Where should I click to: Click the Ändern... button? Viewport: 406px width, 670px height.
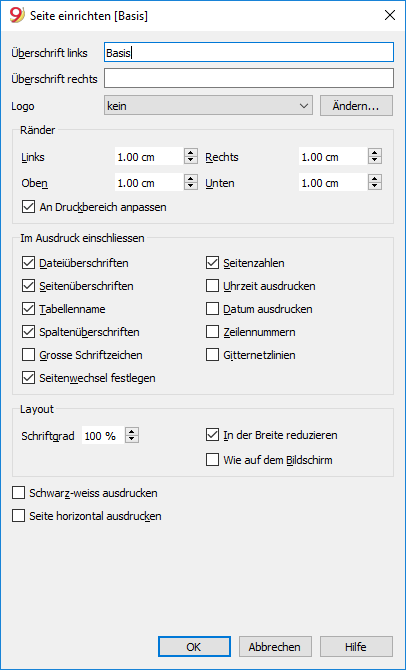coord(356,106)
